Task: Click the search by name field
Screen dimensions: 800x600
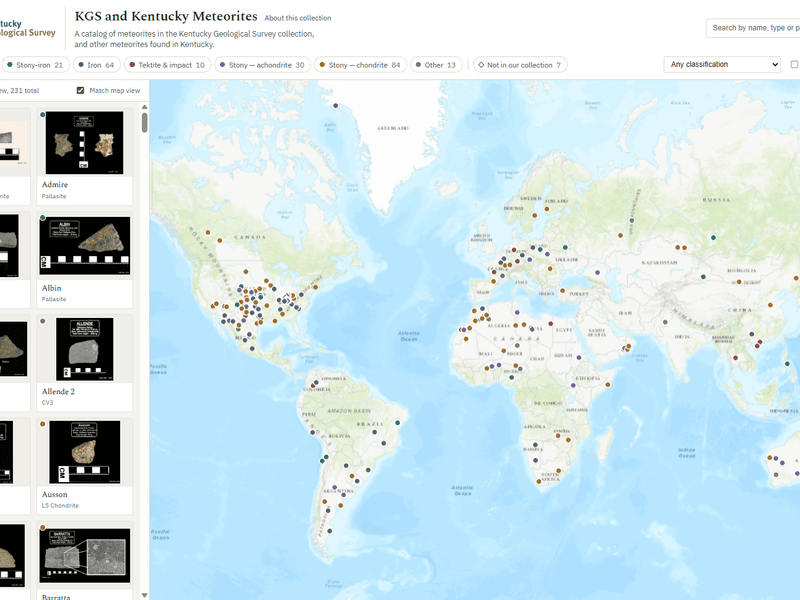Action: pos(753,28)
